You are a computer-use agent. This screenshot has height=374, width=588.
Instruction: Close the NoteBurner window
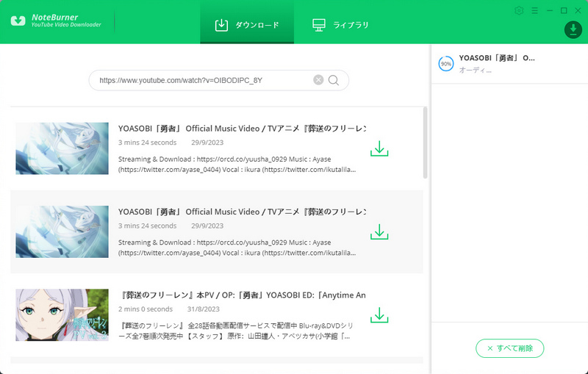(578, 10)
